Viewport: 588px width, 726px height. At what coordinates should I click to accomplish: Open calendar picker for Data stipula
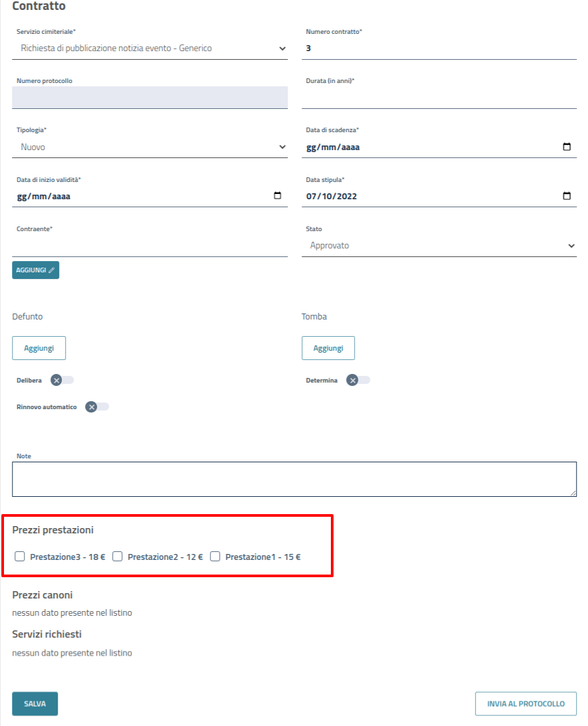pyautogui.click(x=567, y=196)
